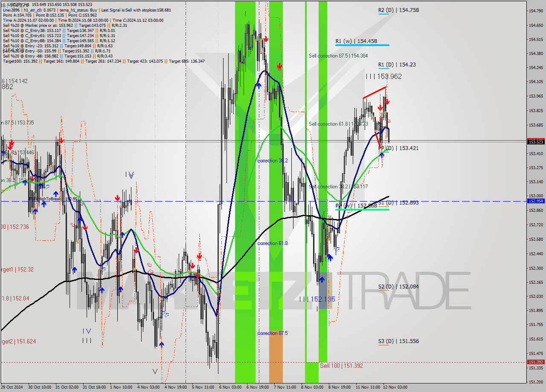The width and height of the screenshot is (546, 392).
Task: Click the 154.105 price axis value
Action: [x=536, y=82]
